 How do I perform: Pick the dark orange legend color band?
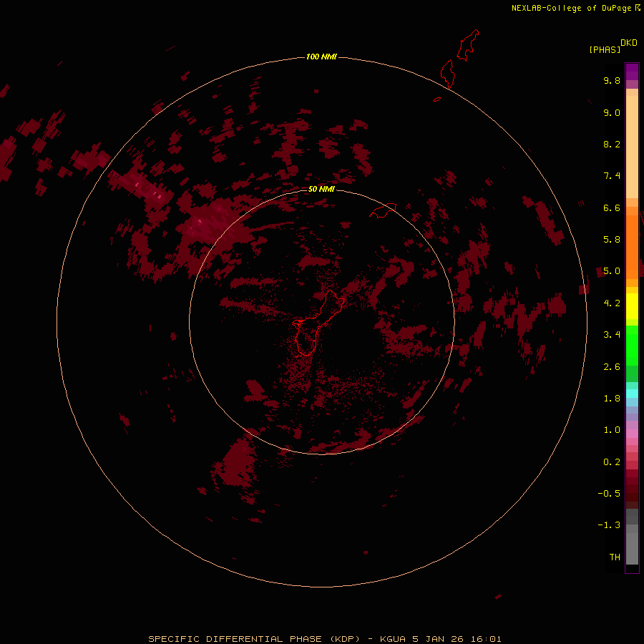[x=632, y=247]
